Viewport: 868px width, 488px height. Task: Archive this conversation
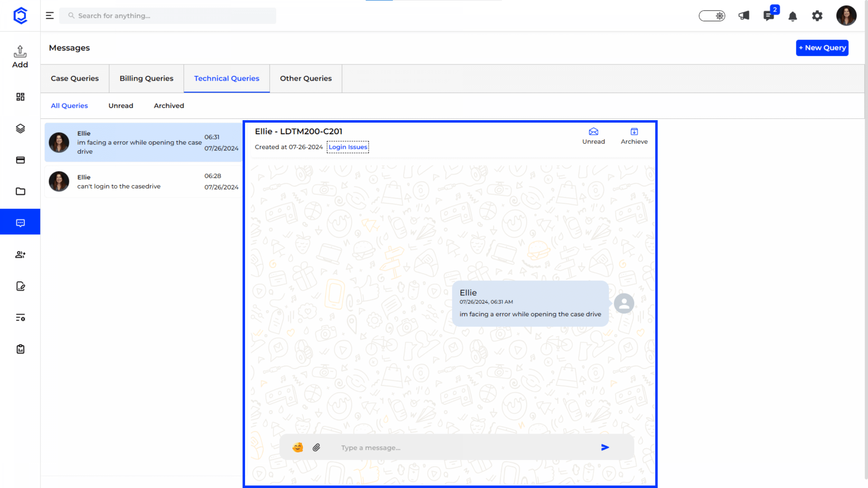pyautogui.click(x=634, y=136)
